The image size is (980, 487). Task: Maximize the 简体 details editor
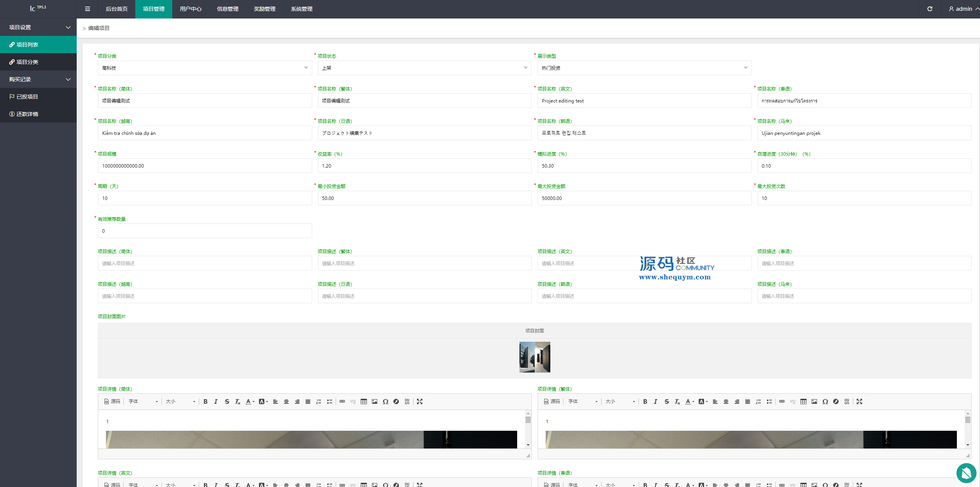pyautogui.click(x=420, y=401)
